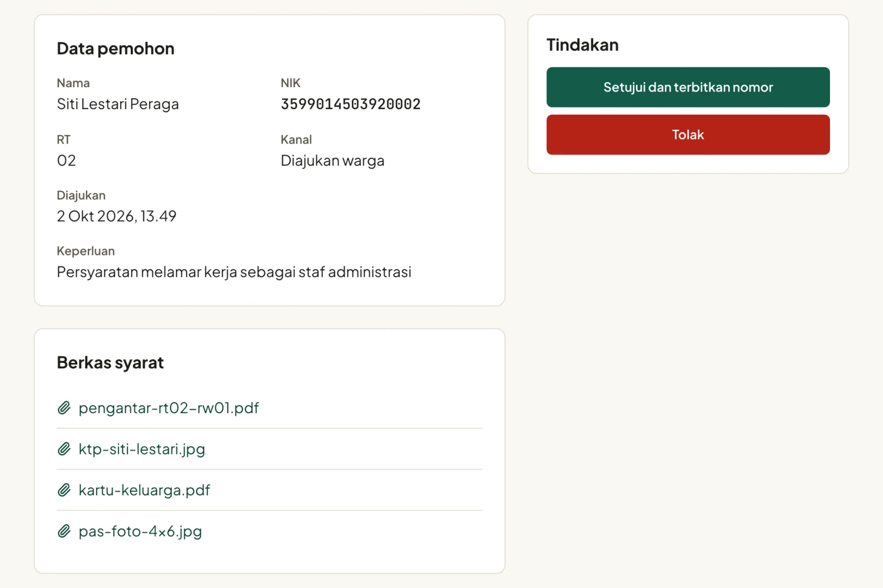The image size is (883, 588).
Task: Click the RT field label
Action: 63,140
